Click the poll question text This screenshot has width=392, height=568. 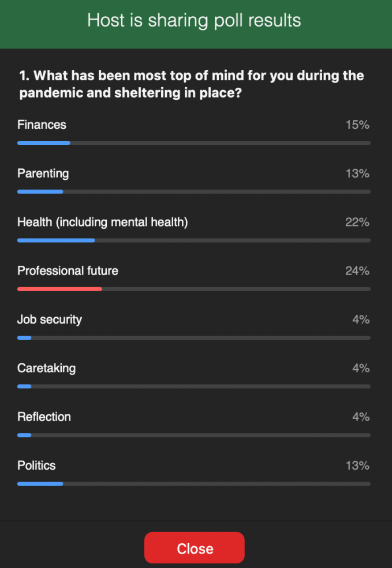tap(191, 84)
